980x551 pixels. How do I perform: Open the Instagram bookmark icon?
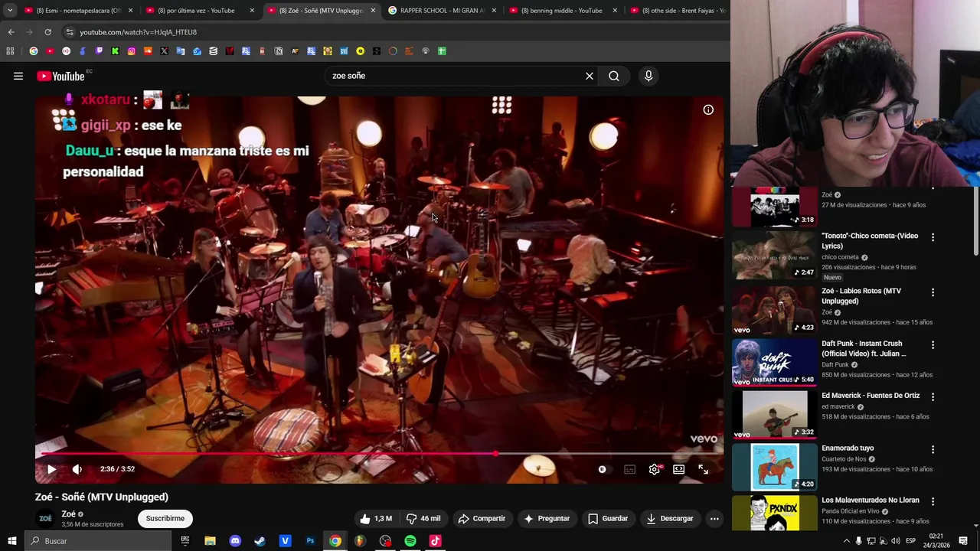[x=132, y=51]
